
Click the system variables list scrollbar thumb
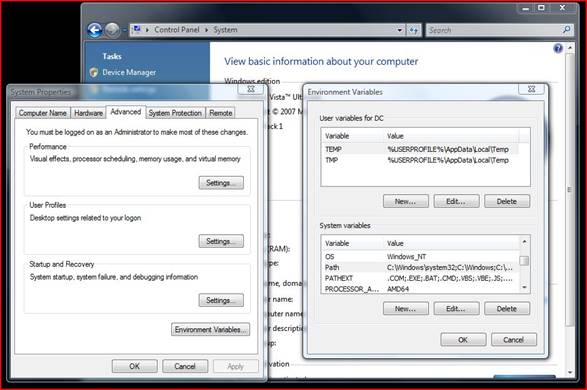[524, 260]
